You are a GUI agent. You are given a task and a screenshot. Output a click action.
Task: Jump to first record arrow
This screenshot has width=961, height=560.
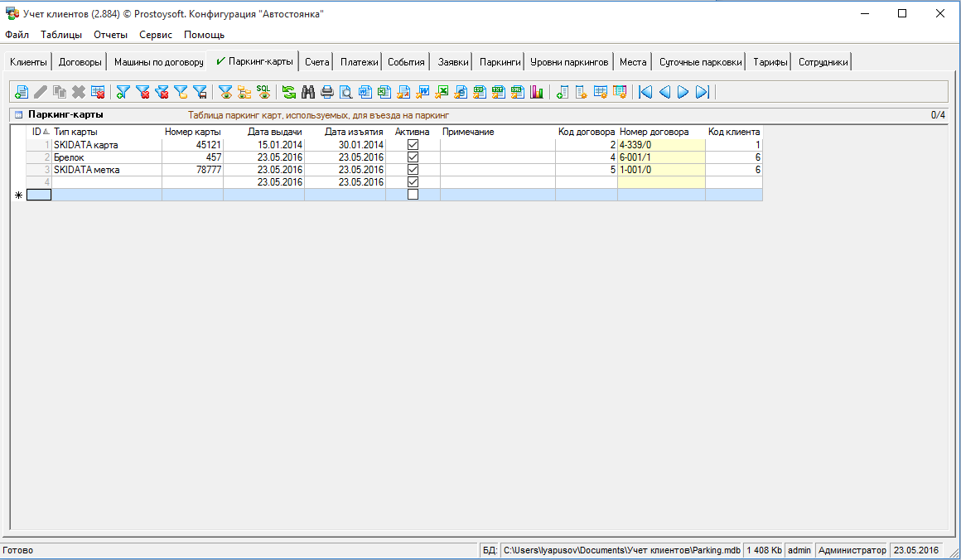point(645,92)
